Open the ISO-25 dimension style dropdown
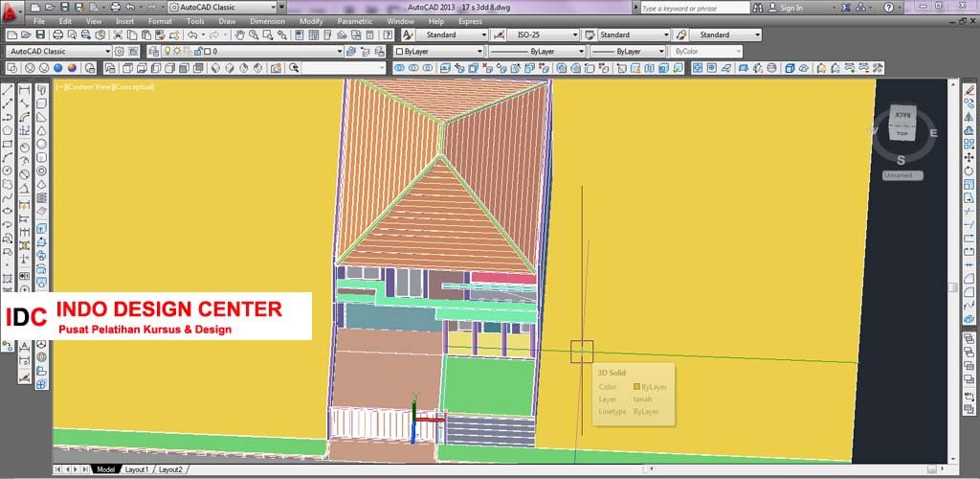The width and height of the screenshot is (980, 479). click(x=542, y=35)
